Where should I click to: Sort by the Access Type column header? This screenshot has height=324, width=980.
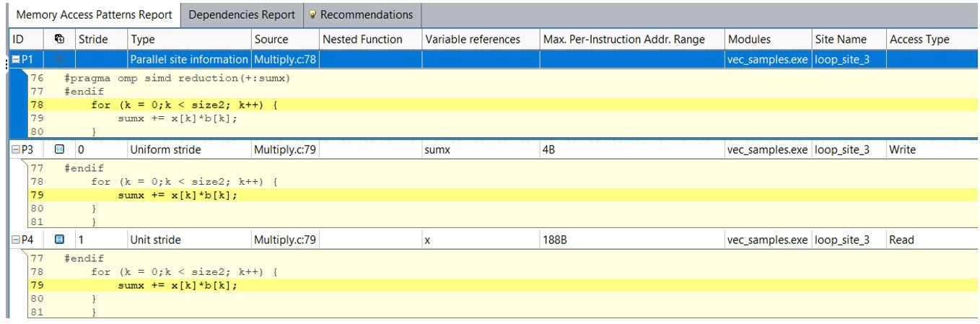coord(919,39)
